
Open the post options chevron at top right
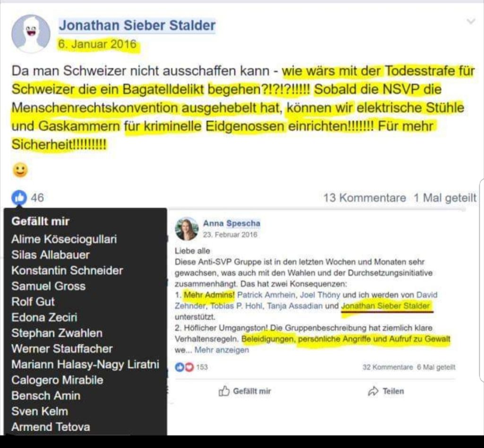point(471,21)
